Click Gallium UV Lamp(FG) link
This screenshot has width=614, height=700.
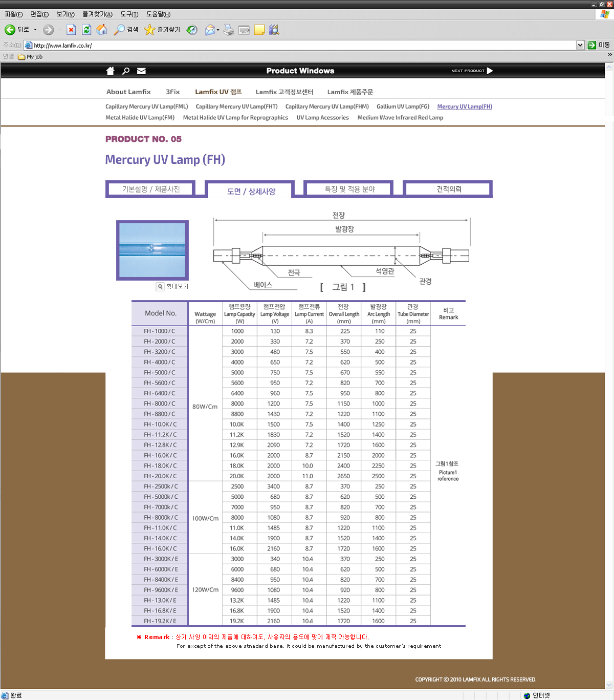(403, 107)
